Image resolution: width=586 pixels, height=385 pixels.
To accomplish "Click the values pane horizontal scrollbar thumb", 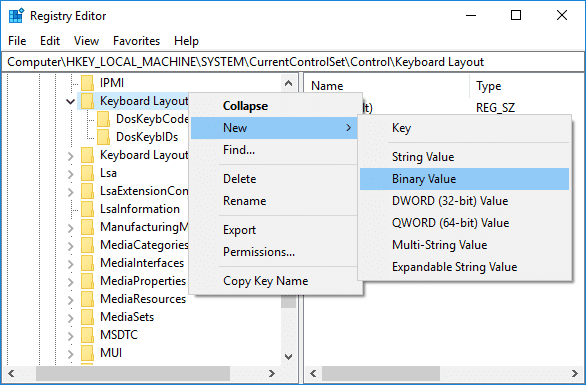I will point(381,373).
